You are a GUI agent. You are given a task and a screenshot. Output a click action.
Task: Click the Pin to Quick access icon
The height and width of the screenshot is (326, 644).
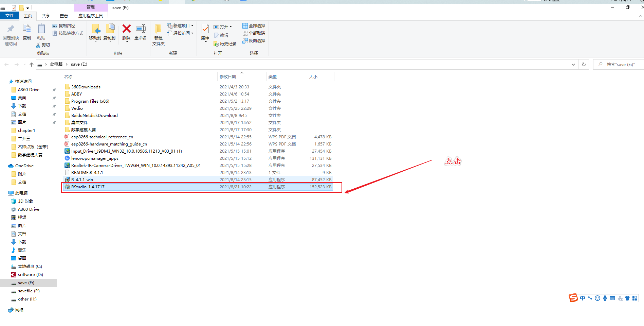[11, 29]
